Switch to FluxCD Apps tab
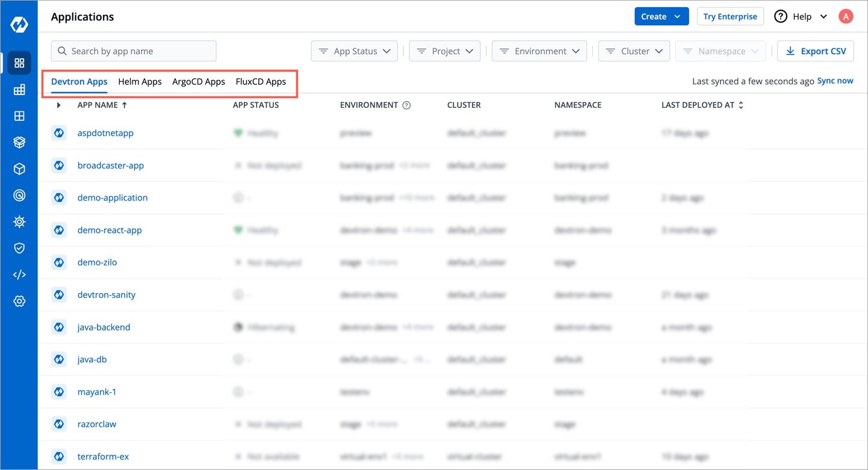This screenshot has width=868, height=470. coord(261,82)
